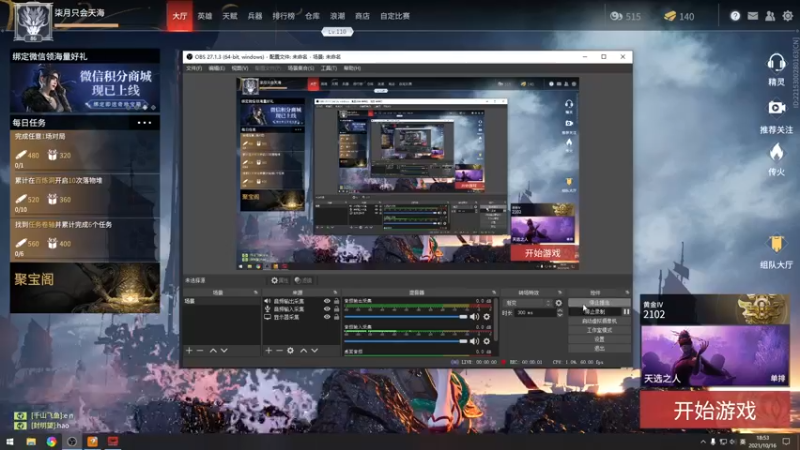800x450 pixels.
Task: Toggle visibility eye of 音频输入采集 source
Action: pos(327,309)
